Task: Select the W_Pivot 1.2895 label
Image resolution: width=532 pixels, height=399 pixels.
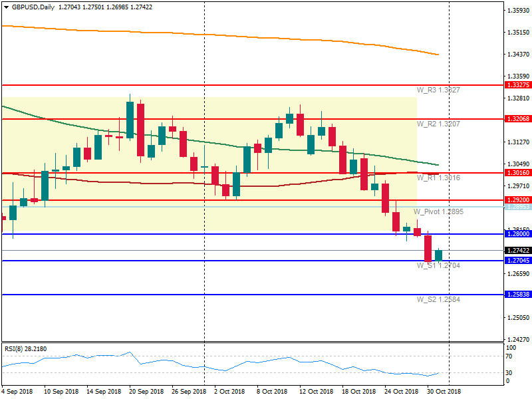Action: pos(438,211)
